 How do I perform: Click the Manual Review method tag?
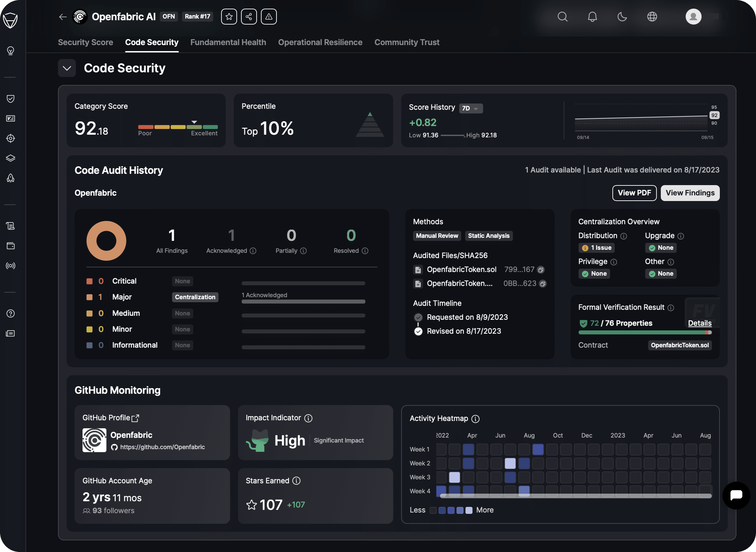(437, 236)
